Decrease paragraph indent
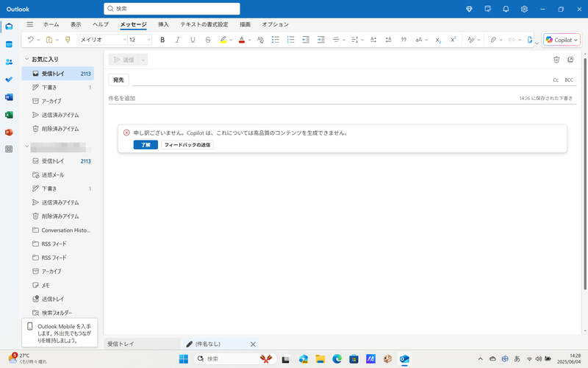The width and height of the screenshot is (588, 368). tap(306, 40)
